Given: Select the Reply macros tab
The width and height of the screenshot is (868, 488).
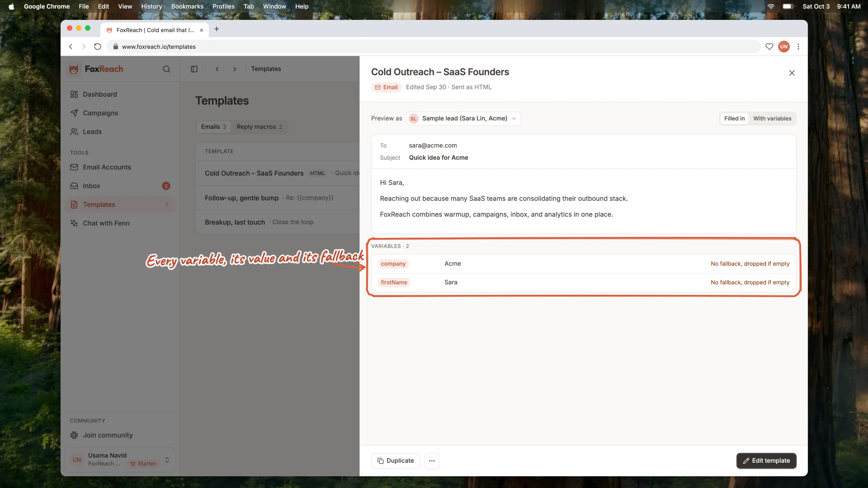Looking at the screenshot, I should (x=259, y=127).
